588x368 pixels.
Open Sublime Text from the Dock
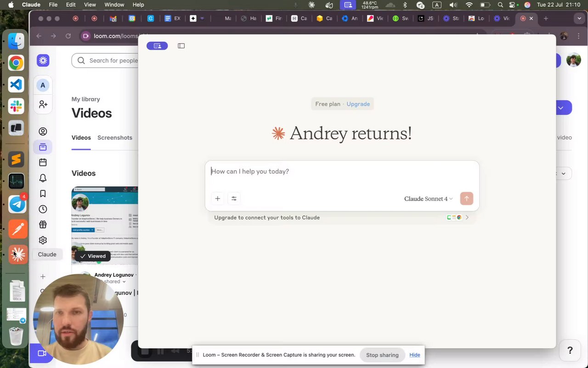coord(16,160)
